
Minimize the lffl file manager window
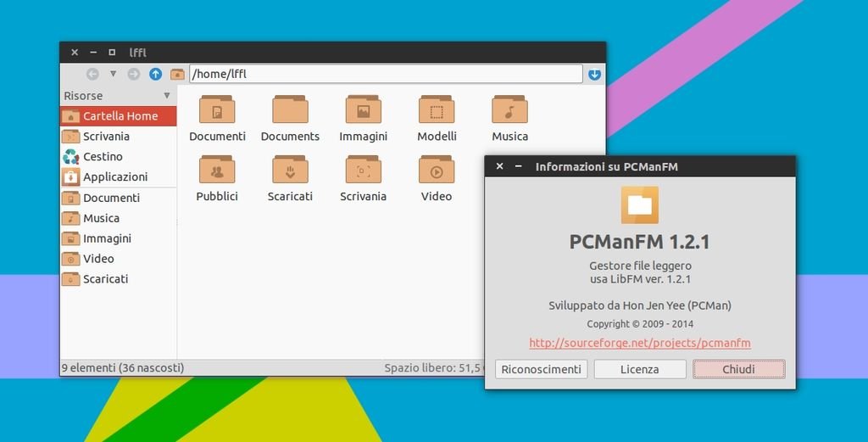pos(93,52)
